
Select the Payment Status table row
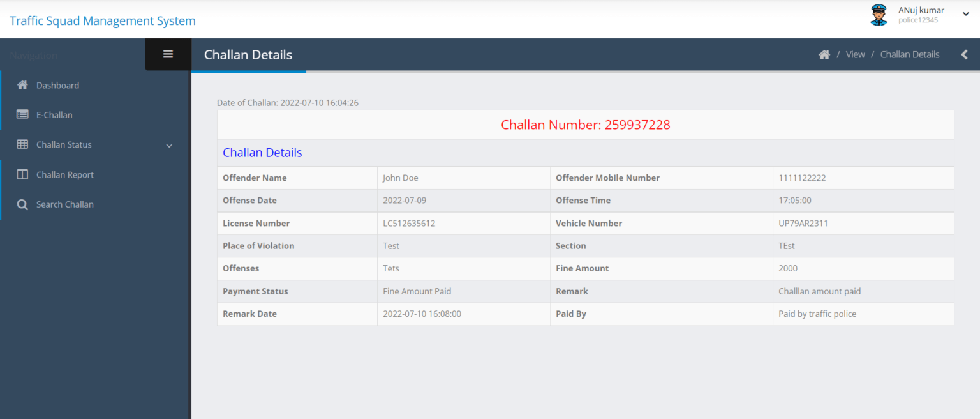(255, 291)
